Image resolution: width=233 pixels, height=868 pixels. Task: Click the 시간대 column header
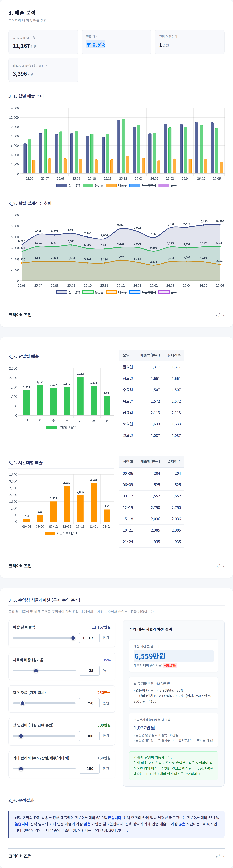tap(128, 462)
